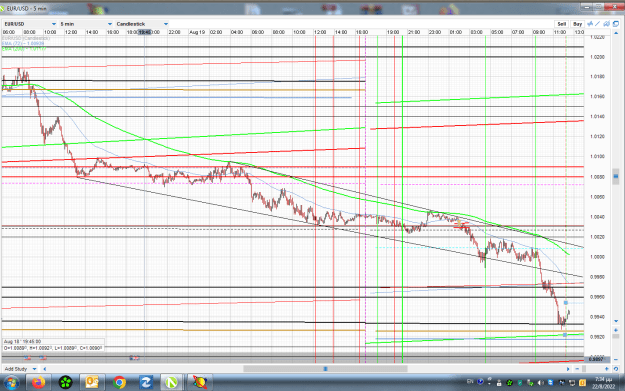Click the horizontal zoom out minus icon

[x=577, y=369]
